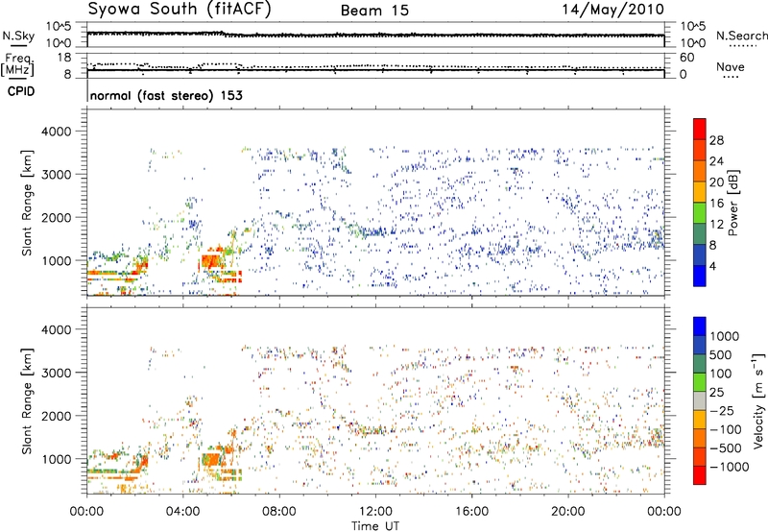Select the 'Freq. [MHz]' axis label

point(18,65)
